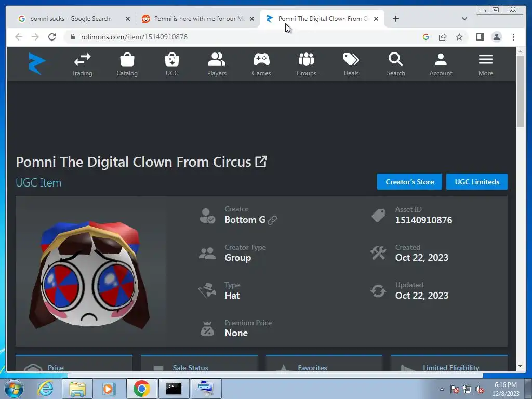Bookmark this page with the star
532x399 pixels.
coord(459,37)
